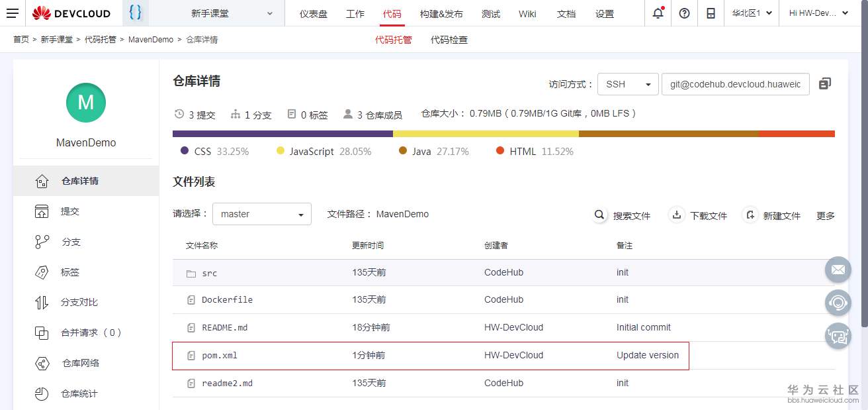The width and height of the screenshot is (868, 410).
Task: Click the repository URL input field
Action: 734,83
